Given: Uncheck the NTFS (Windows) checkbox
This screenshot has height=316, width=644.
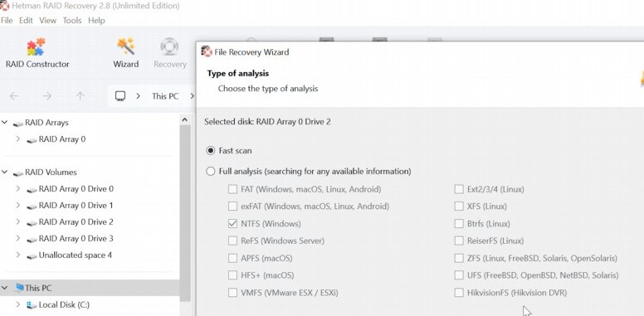Looking at the screenshot, I should point(233,224).
